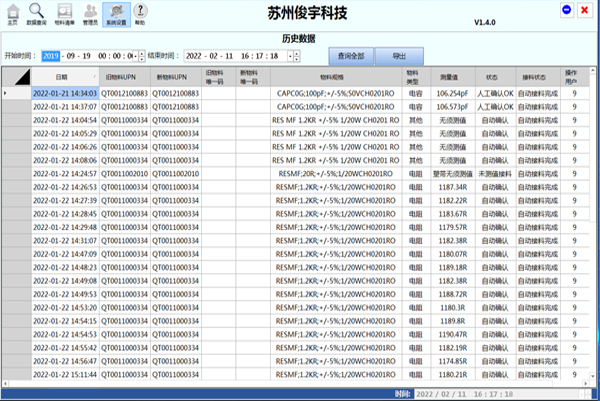600x401 pixels.
Task: Select date cell 2022-01-22 14:04:54
Action: [x=65, y=120]
